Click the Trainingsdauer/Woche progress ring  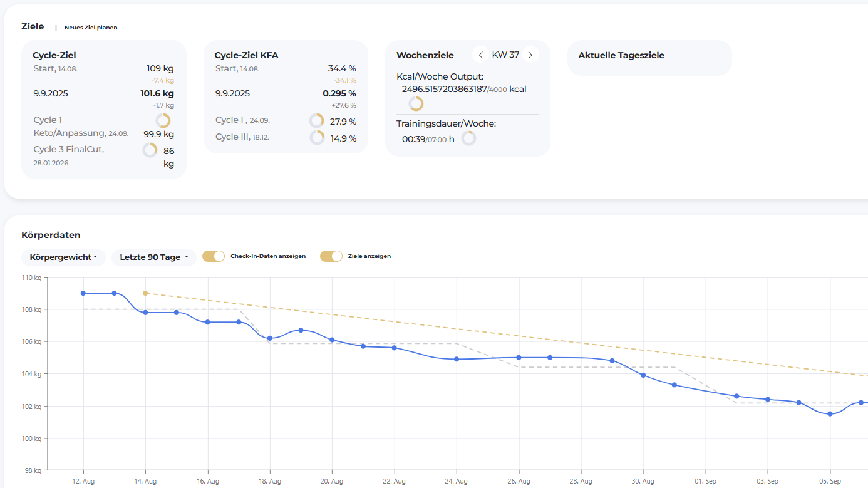pyautogui.click(x=468, y=138)
